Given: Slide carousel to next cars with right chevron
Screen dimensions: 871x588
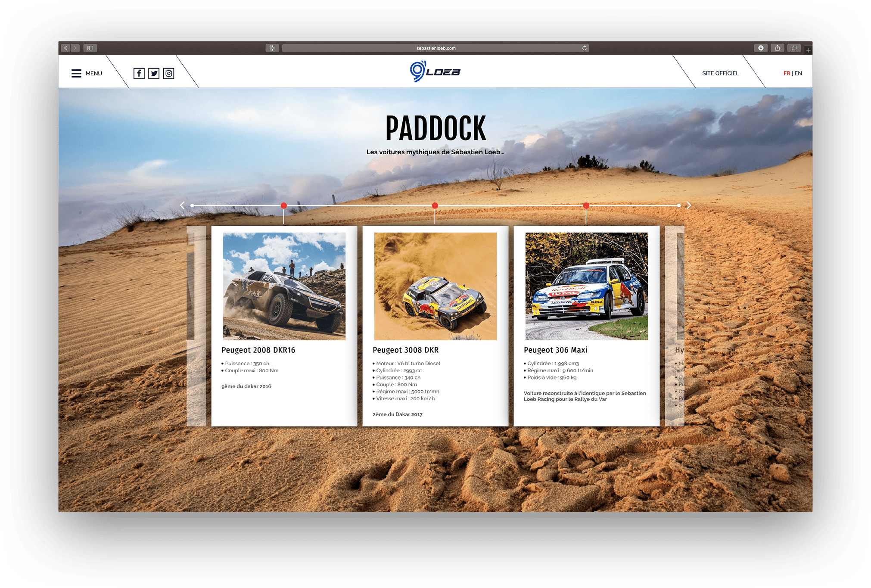Looking at the screenshot, I should click(689, 205).
